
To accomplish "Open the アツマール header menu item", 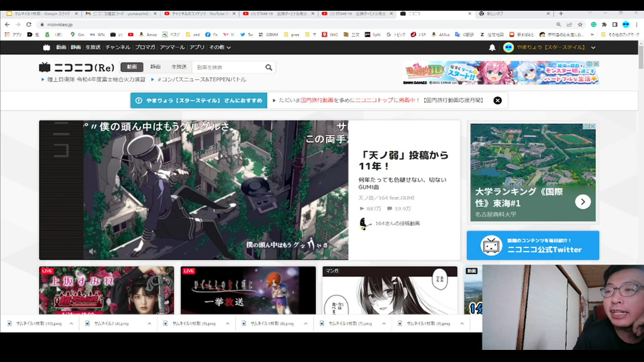I will pos(172,48).
